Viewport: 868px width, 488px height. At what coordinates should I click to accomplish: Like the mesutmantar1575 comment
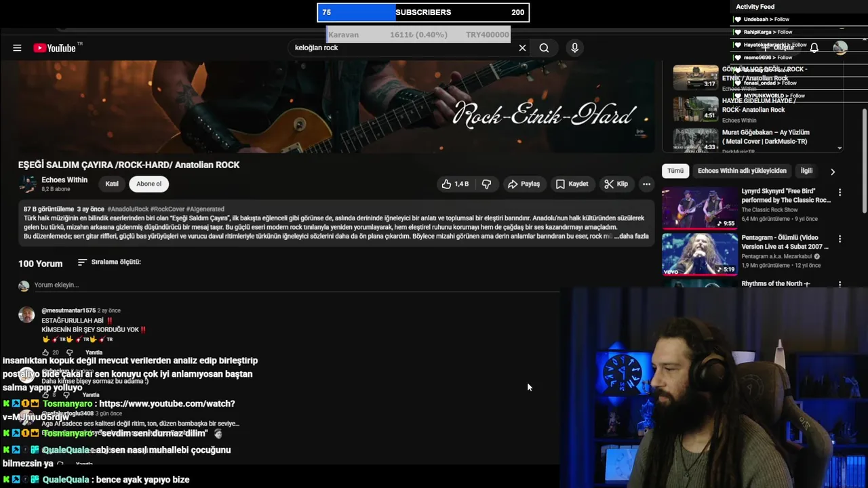coord(45,352)
